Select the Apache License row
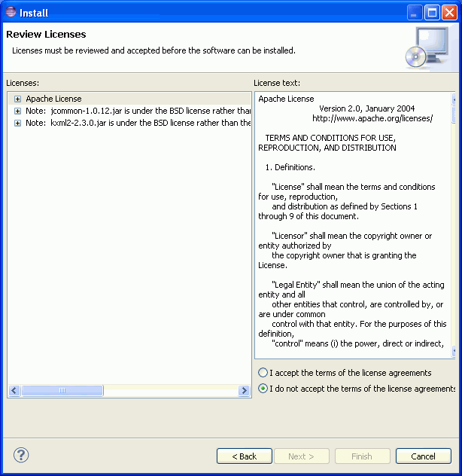The height and width of the screenshot is (476, 462). [129, 99]
